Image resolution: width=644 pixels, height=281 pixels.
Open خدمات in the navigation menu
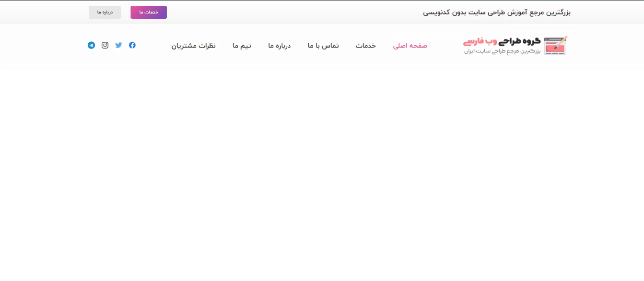click(366, 46)
